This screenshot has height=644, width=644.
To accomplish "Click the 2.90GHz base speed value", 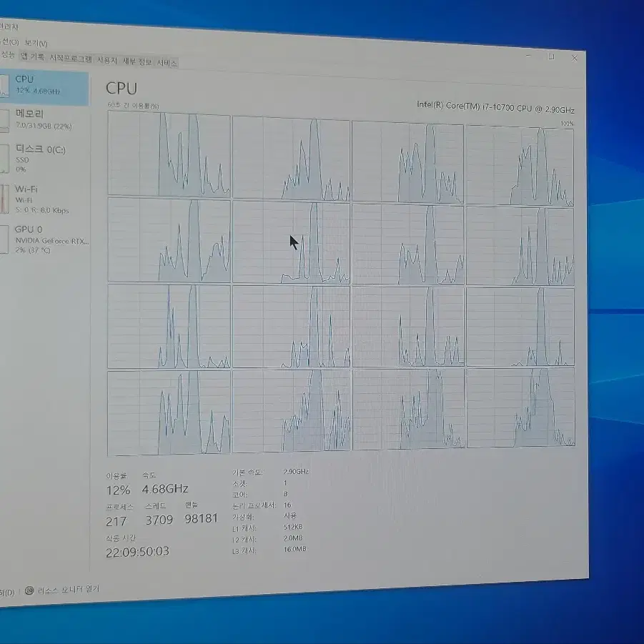I will pos(296,472).
